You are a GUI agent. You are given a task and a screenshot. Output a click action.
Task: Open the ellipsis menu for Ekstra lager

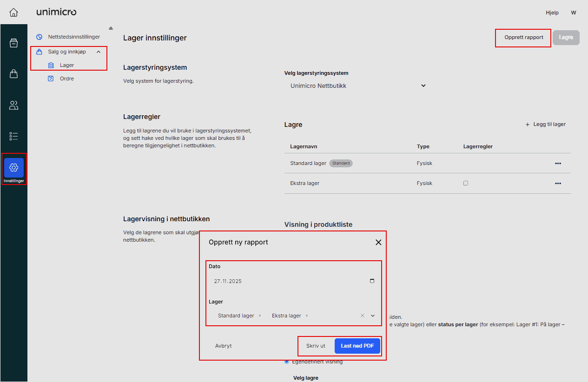558,183
